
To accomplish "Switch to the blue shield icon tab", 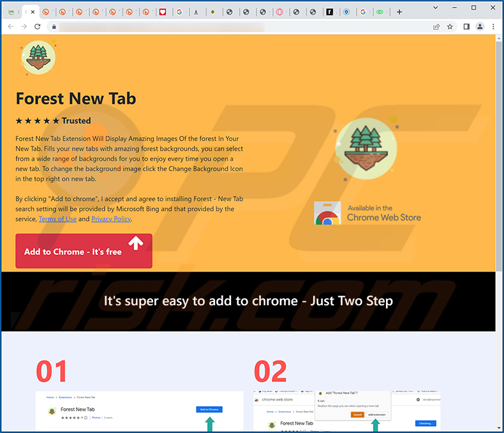I will coord(346,12).
